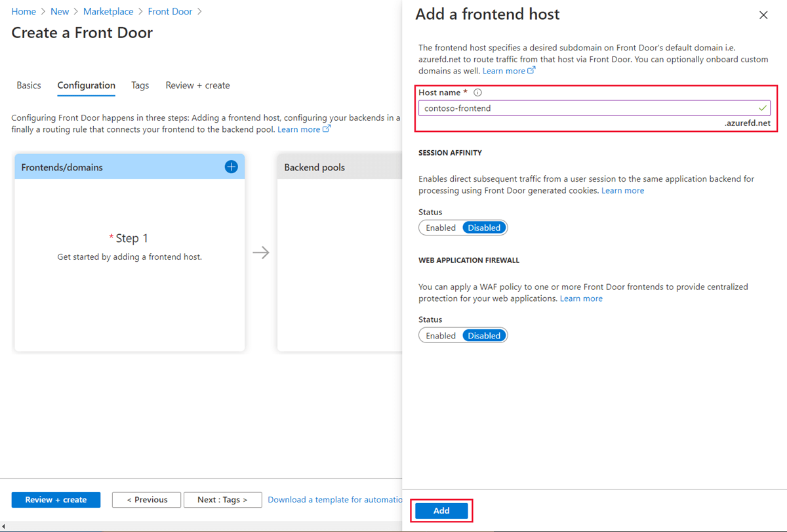The image size is (787, 532).
Task: Open the Marketplace breadcrumb link
Action: tap(108, 11)
